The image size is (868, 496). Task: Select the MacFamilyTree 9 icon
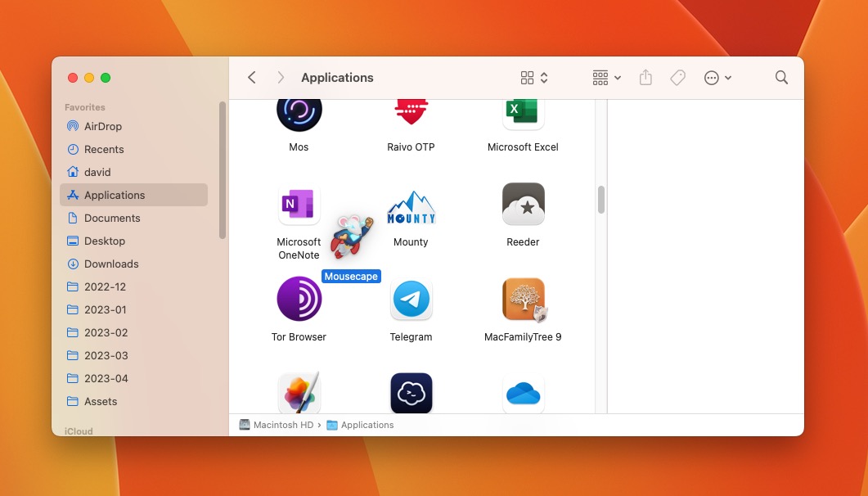[523, 300]
